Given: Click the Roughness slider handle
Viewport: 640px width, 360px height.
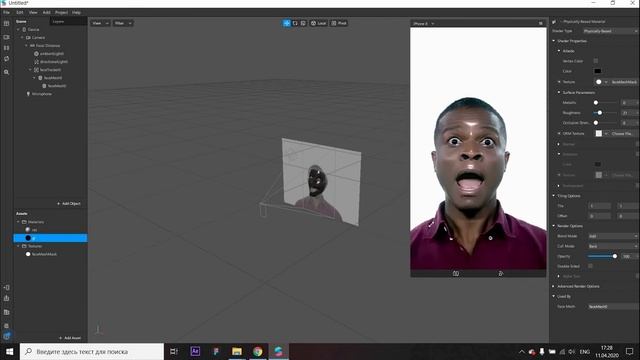Looking at the screenshot, I should 600,113.
